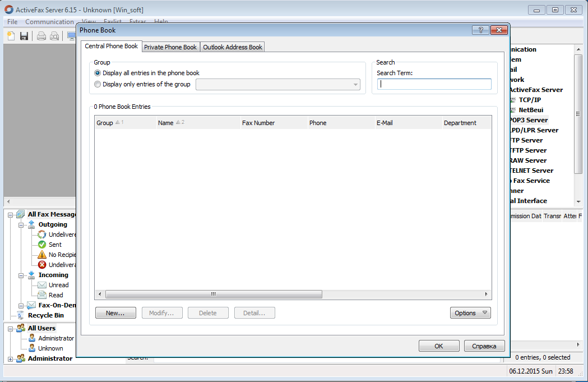Click the Department column header
The height and width of the screenshot is (382, 588).
click(466, 123)
